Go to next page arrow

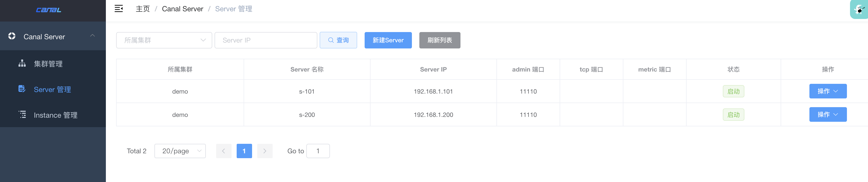click(264, 151)
